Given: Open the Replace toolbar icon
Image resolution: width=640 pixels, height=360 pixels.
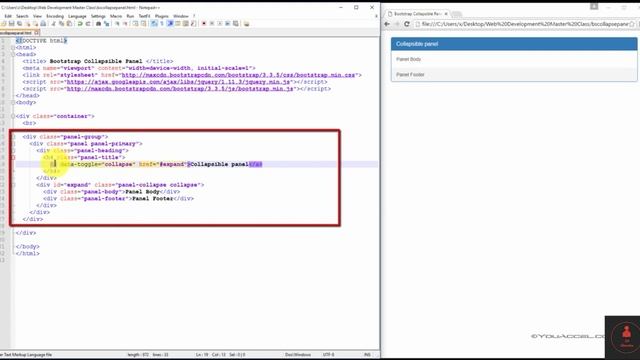Looking at the screenshot, I should coord(107,24).
